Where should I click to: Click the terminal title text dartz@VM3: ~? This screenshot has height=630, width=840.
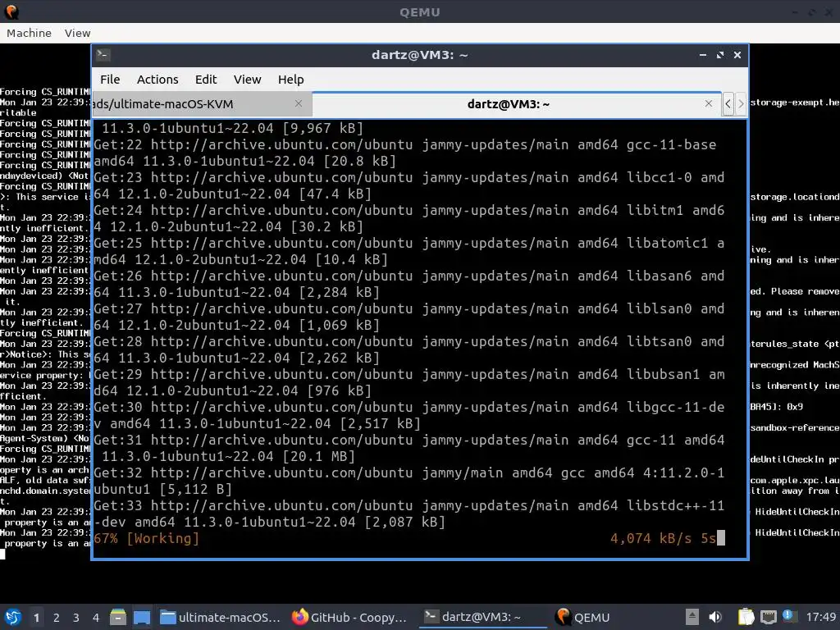419,55
